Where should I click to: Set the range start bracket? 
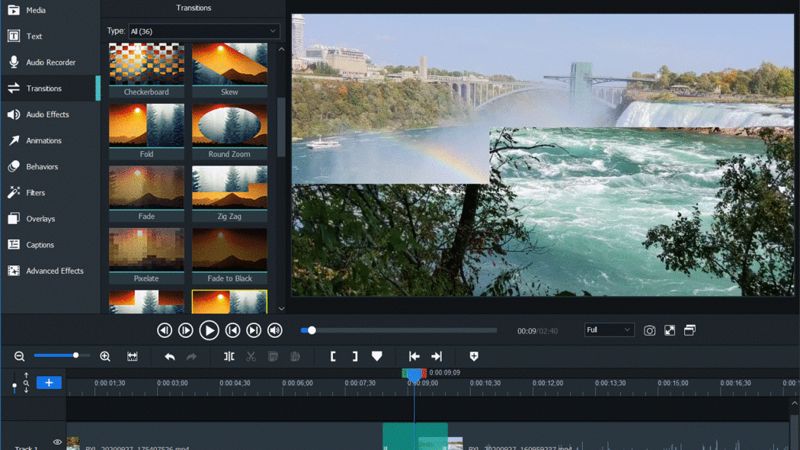(333, 356)
